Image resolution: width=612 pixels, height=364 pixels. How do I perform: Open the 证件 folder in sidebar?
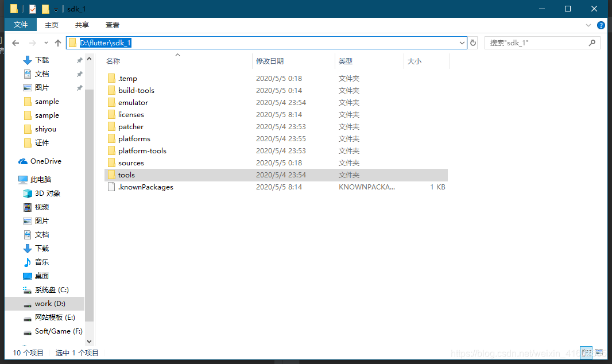(42, 143)
